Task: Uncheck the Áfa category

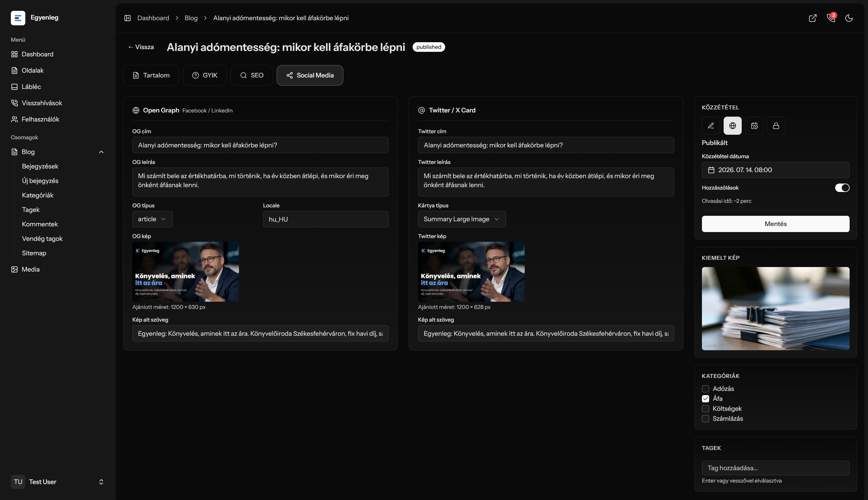Action: (705, 399)
